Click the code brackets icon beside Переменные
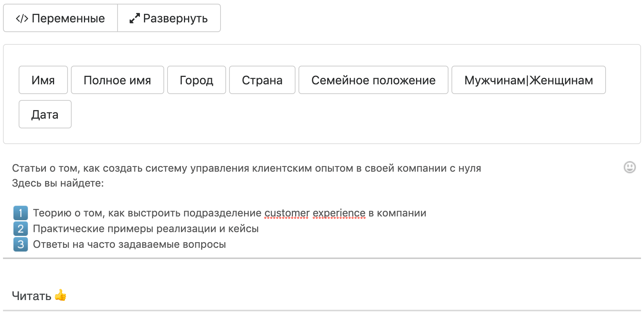The image size is (644, 312). click(x=22, y=19)
